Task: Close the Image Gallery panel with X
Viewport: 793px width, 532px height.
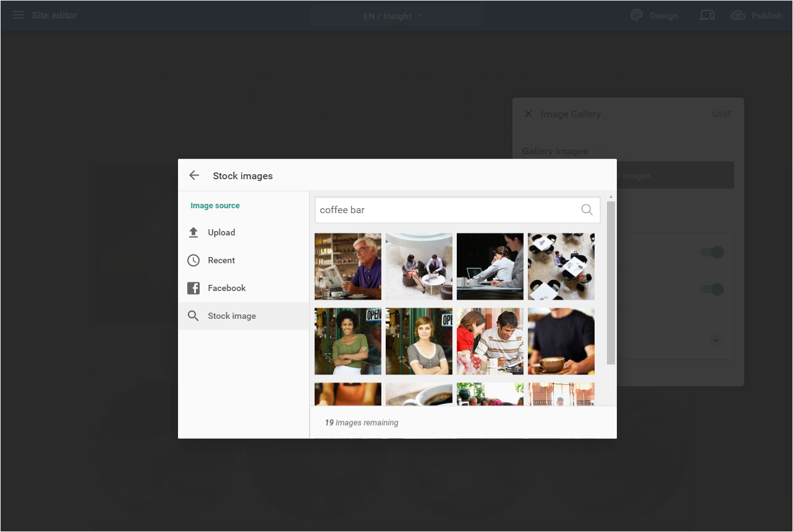Action: [528, 114]
